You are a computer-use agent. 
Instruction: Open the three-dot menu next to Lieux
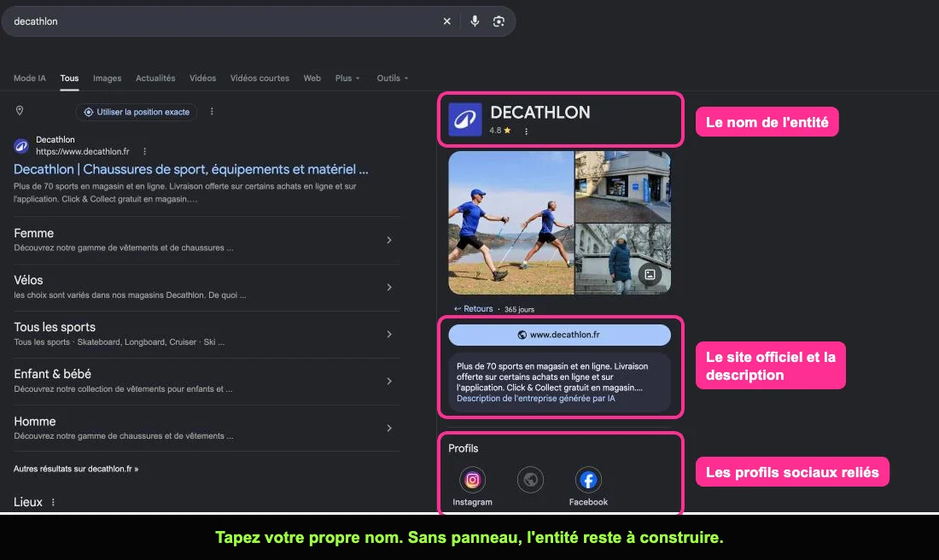pyautogui.click(x=53, y=503)
